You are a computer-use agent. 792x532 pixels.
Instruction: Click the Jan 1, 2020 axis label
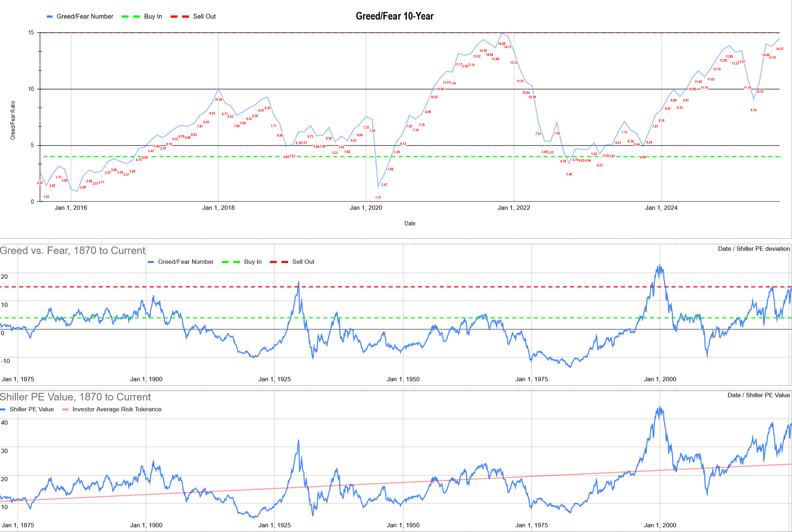366,208
